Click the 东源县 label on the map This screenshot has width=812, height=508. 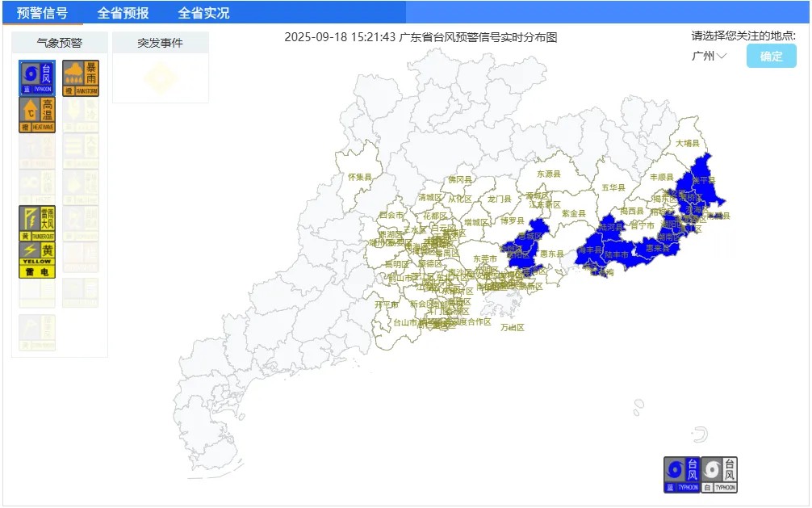click(548, 174)
